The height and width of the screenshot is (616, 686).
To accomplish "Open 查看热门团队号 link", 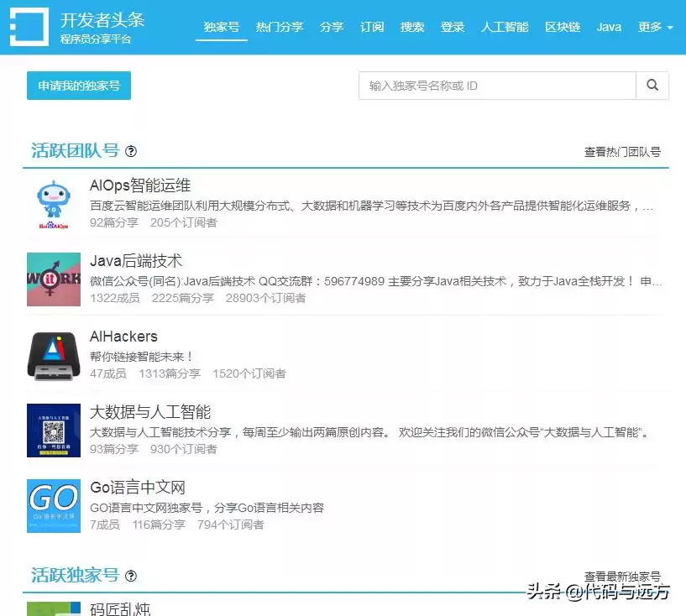I will [x=623, y=152].
